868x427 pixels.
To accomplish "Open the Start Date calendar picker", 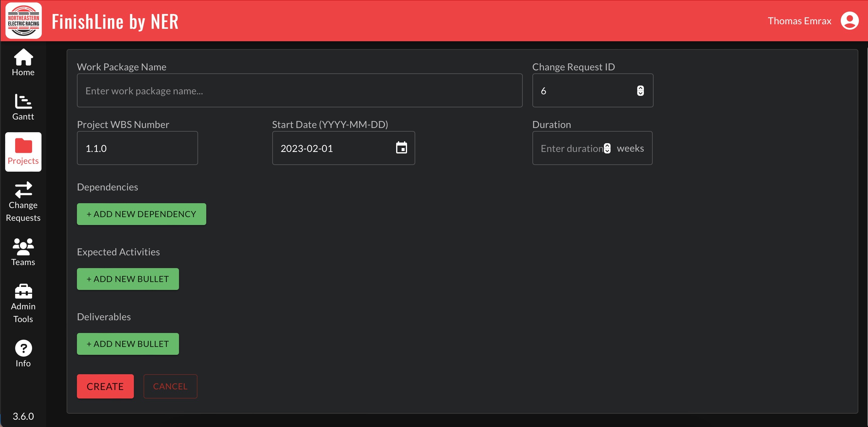I will 401,148.
